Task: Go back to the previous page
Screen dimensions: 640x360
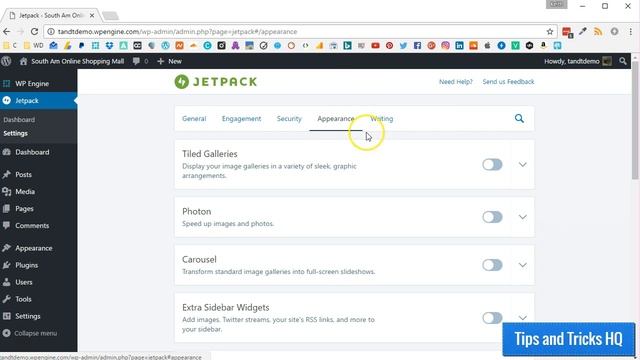Action: 7,31
